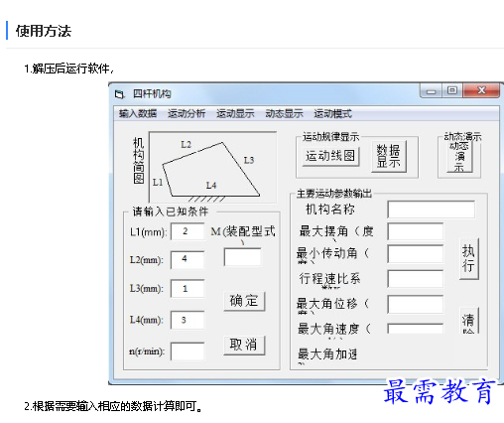
Task: Click the 执行 button
Action: (469, 259)
